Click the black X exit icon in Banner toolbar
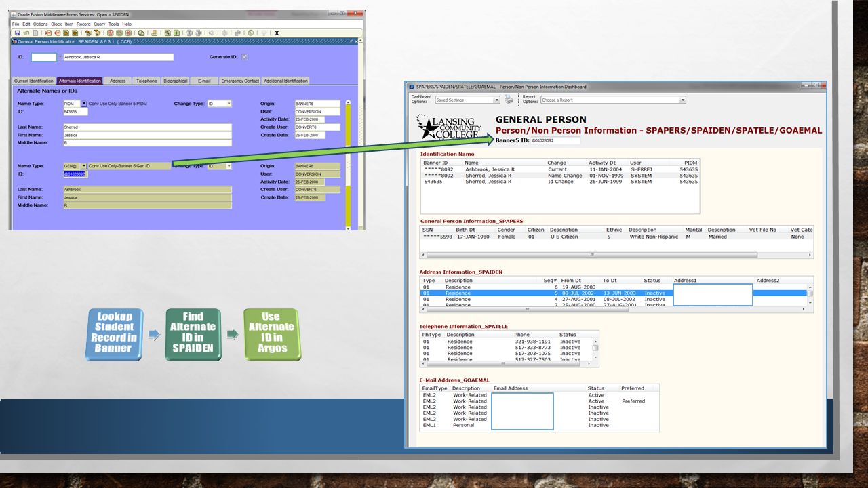The width and height of the screenshot is (868, 488). [277, 33]
